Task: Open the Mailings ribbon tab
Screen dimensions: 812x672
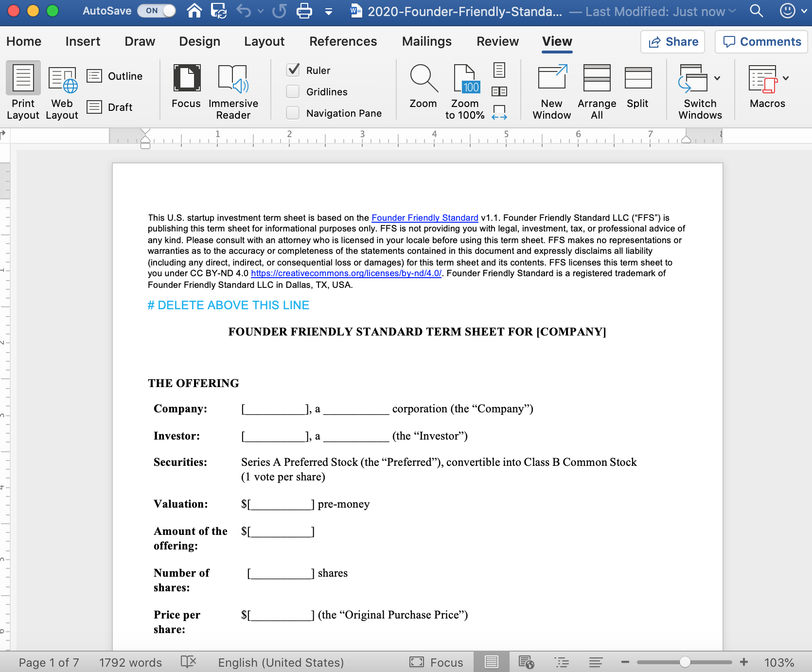Action: click(426, 41)
